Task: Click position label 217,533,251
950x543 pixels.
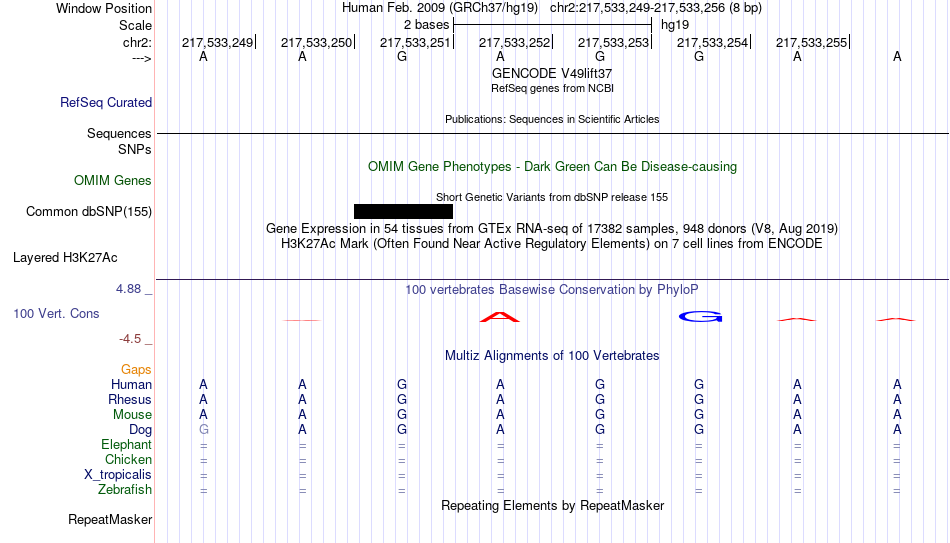Action: click(x=416, y=42)
